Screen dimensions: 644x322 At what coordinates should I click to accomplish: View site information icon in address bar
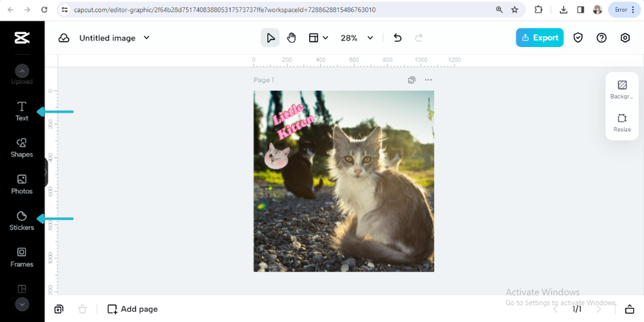pos(64,10)
